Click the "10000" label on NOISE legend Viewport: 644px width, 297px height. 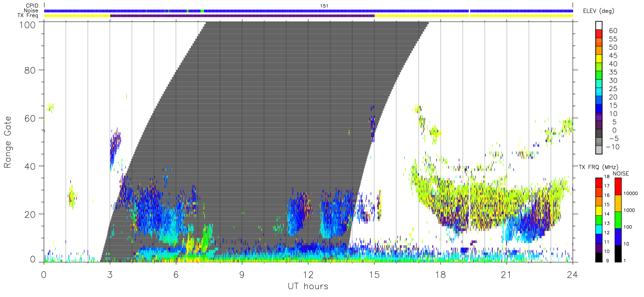pos(632,193)
